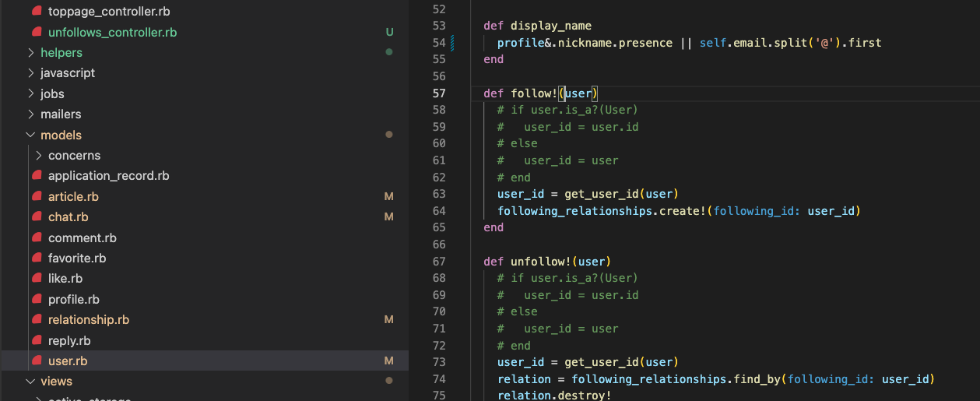Click the change dot on views folder
The height and width of the screenshot is (401, 980).
coord(389,382)
